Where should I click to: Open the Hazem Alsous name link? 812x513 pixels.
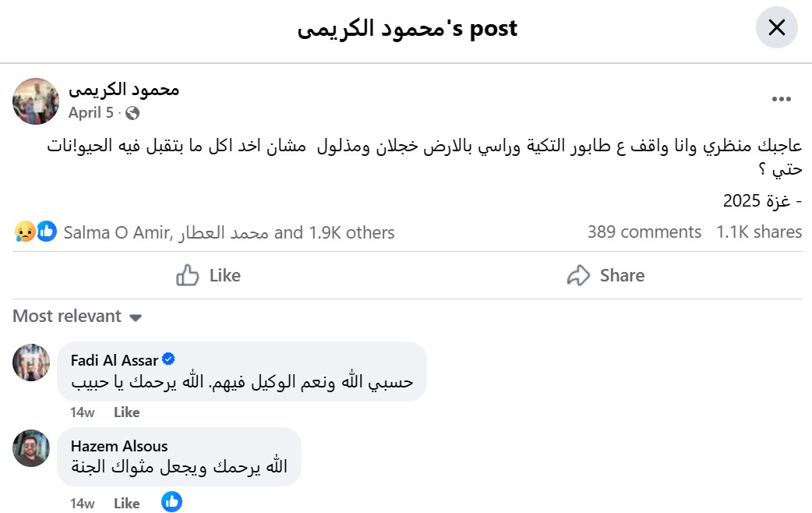119,446
